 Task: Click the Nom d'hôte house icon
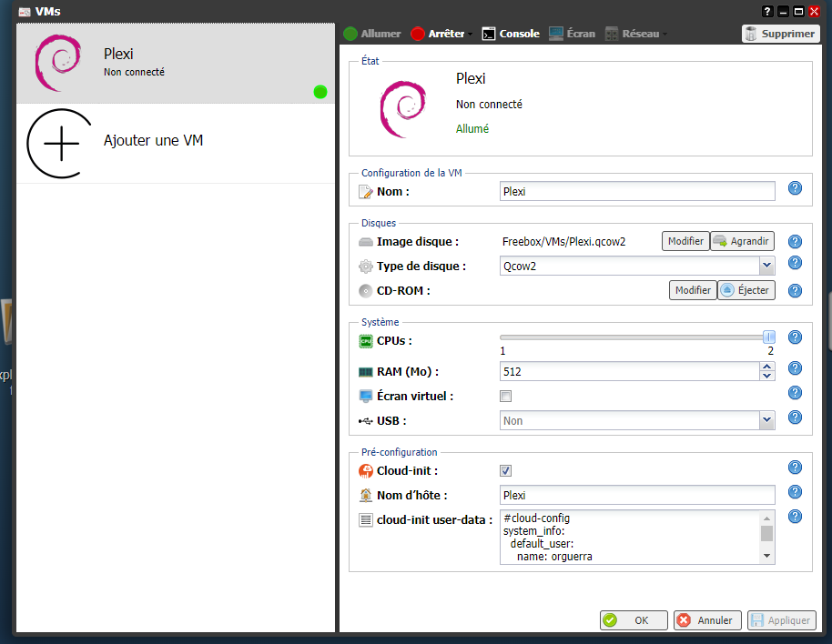366,496
